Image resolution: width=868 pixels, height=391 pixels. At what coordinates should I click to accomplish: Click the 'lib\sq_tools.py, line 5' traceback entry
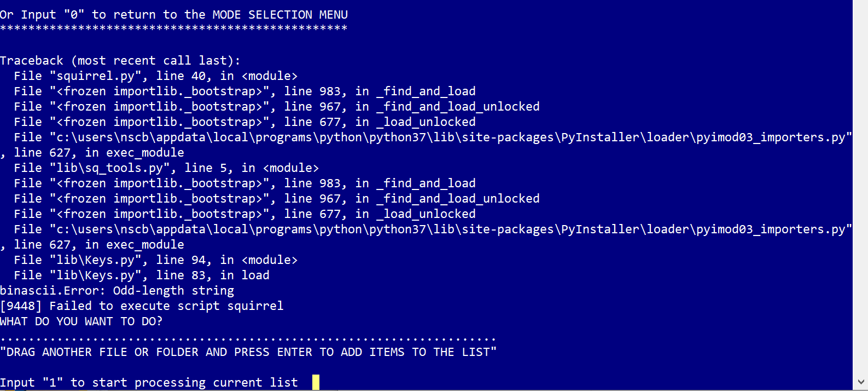166,168
